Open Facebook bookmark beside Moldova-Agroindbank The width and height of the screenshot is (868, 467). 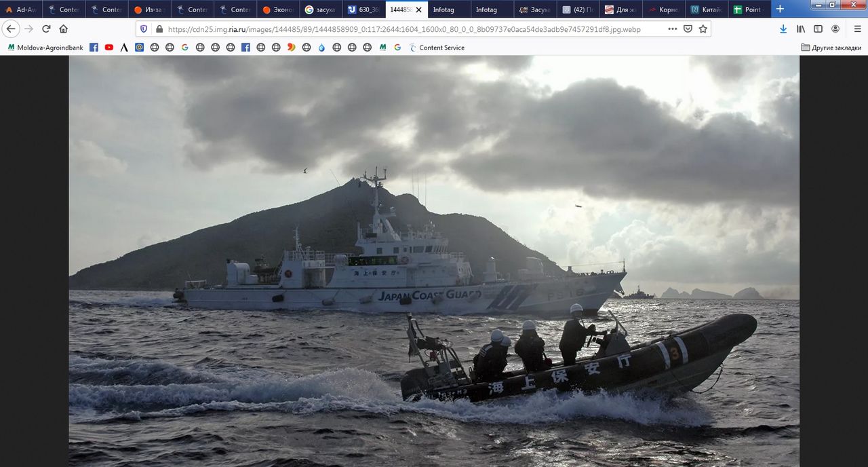[94, 48]
